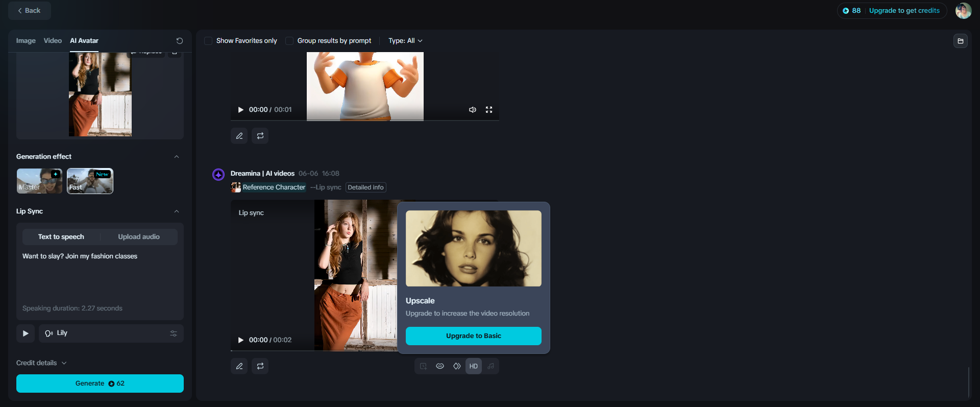980x407 pixels.
Task: Open the Lily voice selector
Action: [110, 333]
